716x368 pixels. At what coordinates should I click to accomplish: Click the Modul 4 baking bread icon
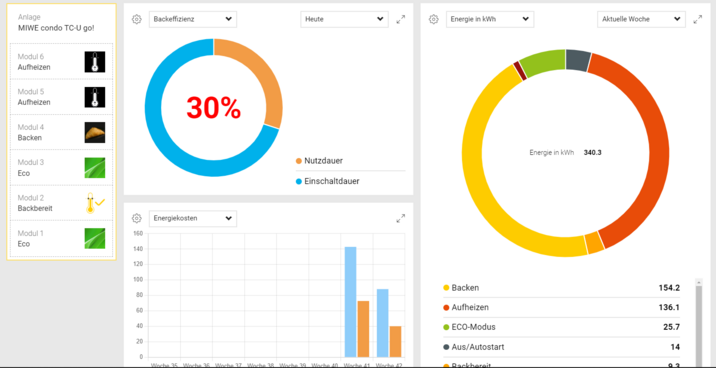pyautogui.click(x=95, y=132)
